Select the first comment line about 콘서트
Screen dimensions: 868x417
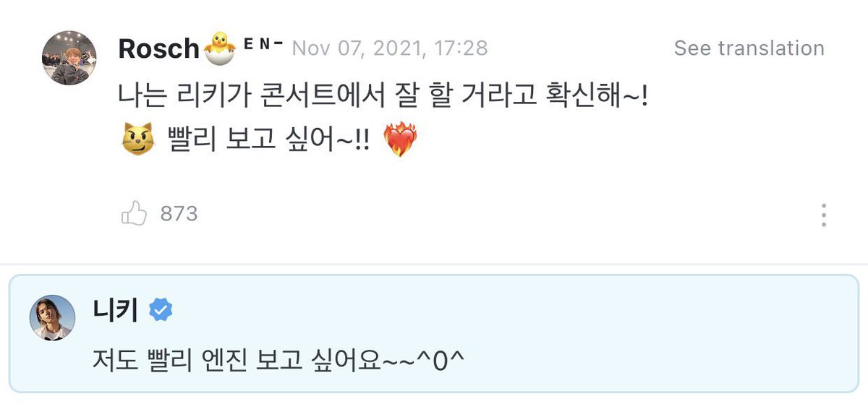(383, 95)
